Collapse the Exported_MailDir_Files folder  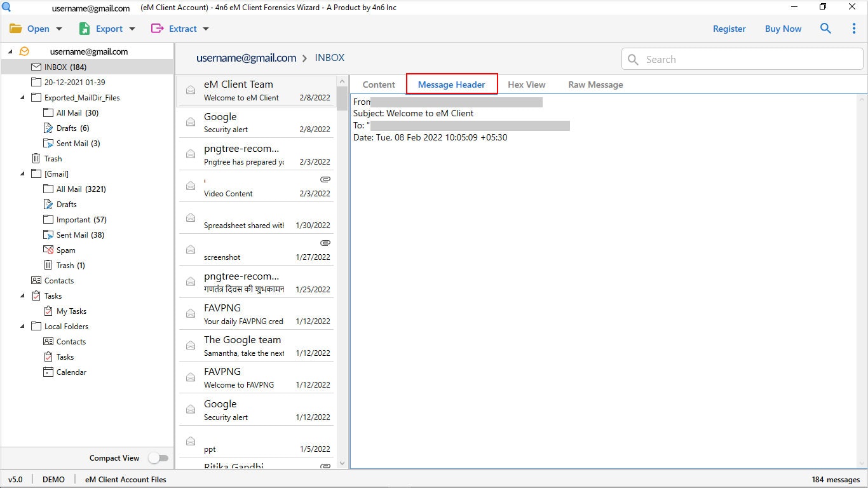coord(22,97)
